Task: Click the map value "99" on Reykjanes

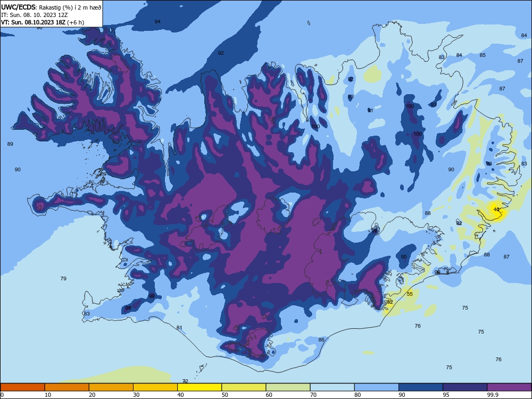Action: (x=152, y=296)
